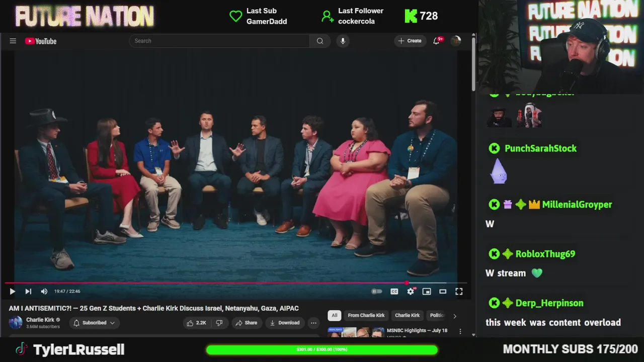Click the Last Sub heart icon

point(236,16)
